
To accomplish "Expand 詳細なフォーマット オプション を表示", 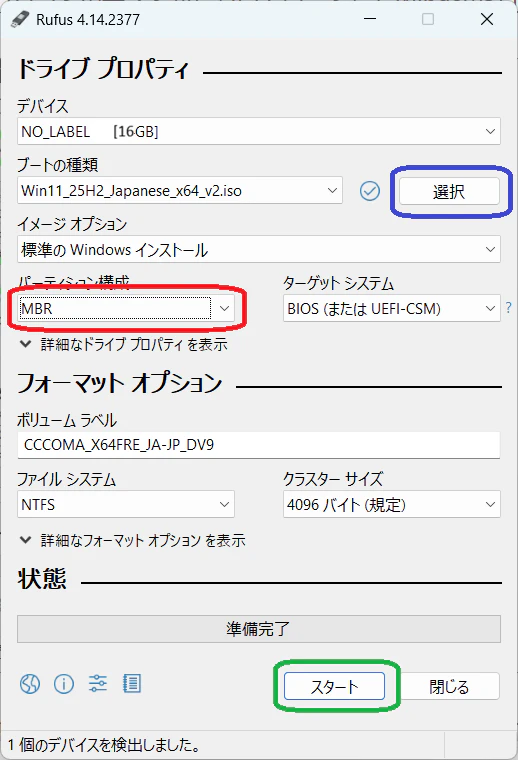I will [x=132, y=540].
